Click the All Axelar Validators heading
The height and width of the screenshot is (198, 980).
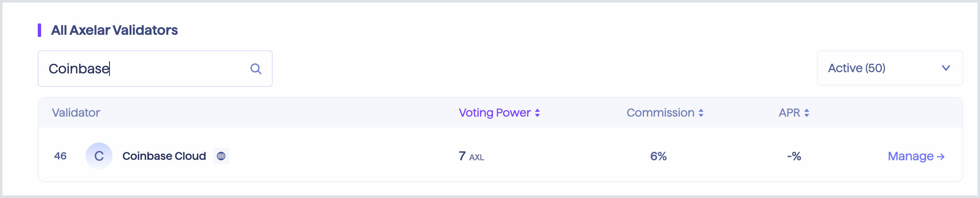click(x=115, y=30)
